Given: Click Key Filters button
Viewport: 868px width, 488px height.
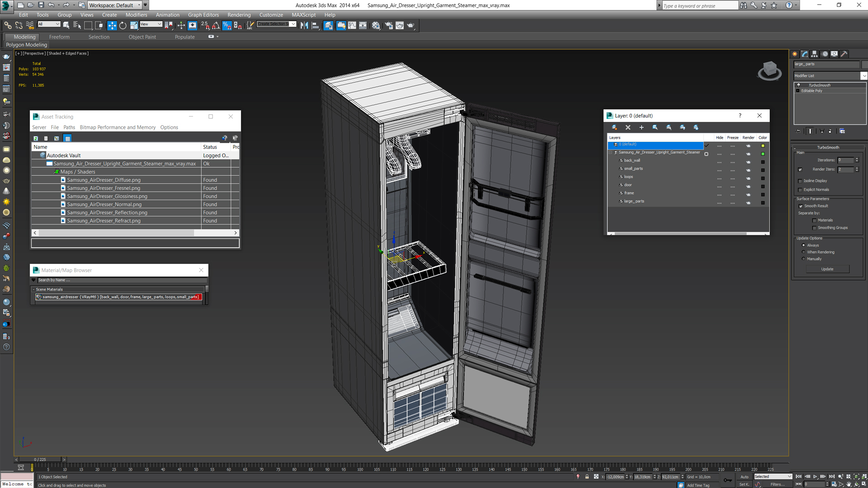Looking at the screenshot, I should (x=778, y=484).
